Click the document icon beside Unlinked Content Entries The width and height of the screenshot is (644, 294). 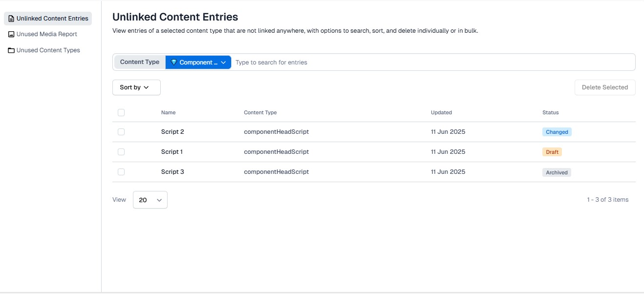coord(10,18)
